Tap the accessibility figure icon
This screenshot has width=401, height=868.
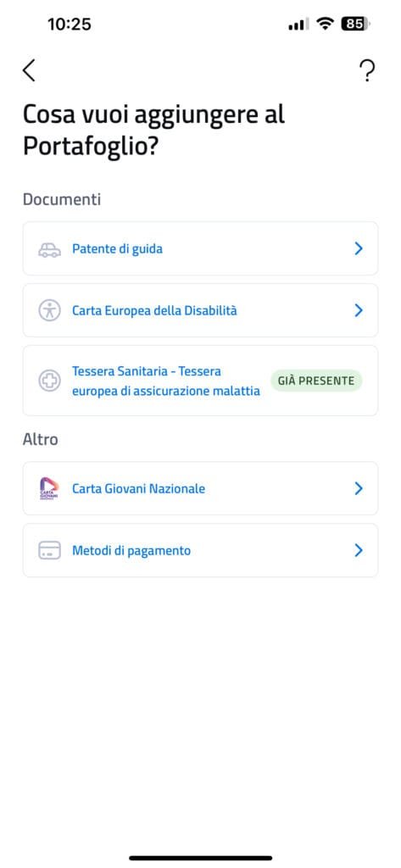click(49, 310)
